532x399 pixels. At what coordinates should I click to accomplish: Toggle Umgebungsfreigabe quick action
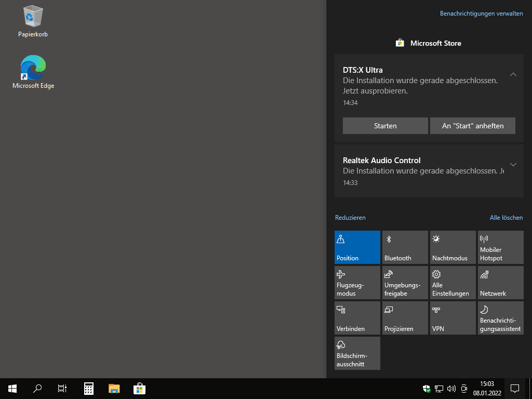[x=405, y=283]
